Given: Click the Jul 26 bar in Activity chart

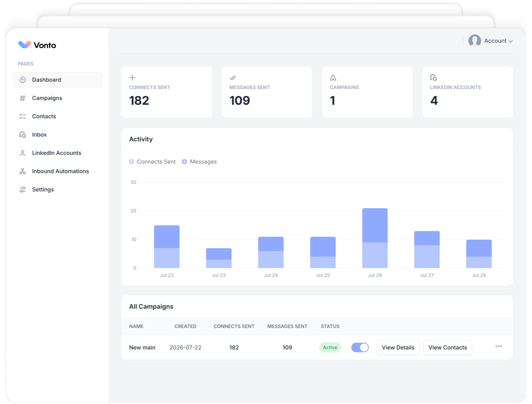Looking at the screenshot, I should pyautogui.click(x=375, y=238).
